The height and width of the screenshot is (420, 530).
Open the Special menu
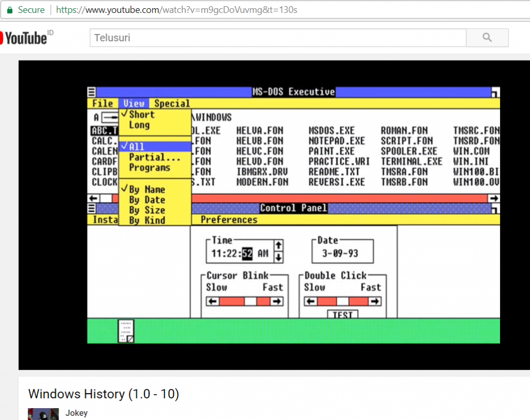point(172,103)
